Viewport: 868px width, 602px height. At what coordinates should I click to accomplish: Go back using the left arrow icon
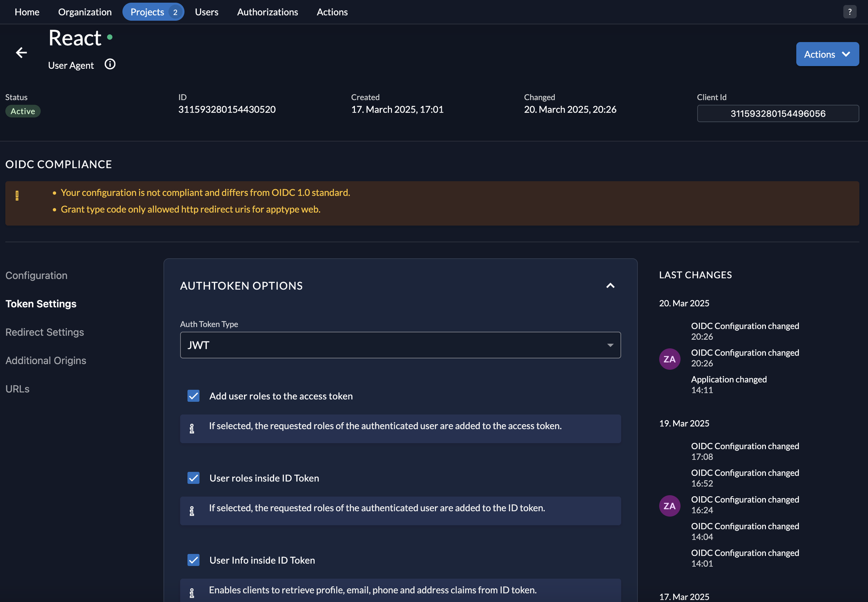(x=21, y=53)
